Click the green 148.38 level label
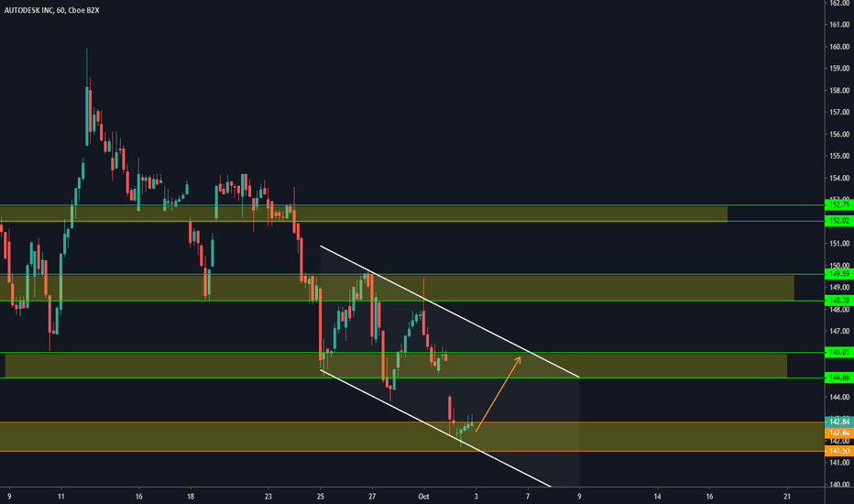The height and width of the screenshot is (504, 854). [839, 301]
